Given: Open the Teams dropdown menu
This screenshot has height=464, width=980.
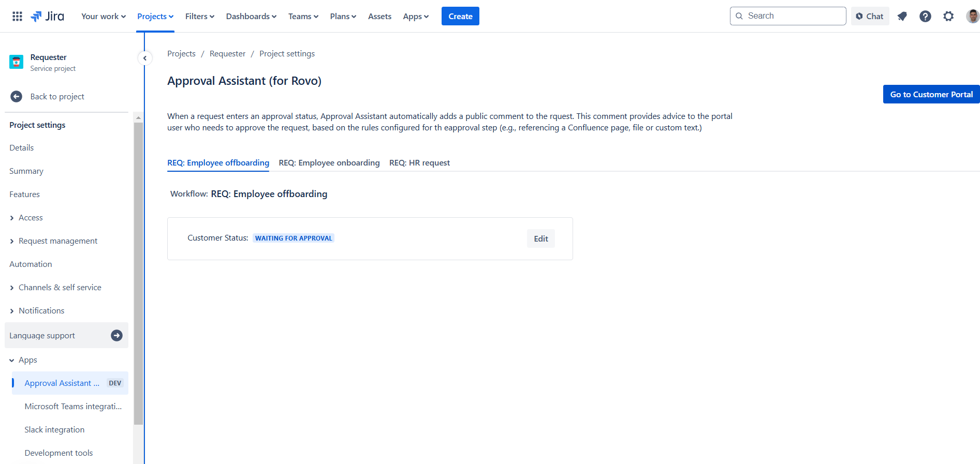Looking at the screenshot, I should click(303, 16).
